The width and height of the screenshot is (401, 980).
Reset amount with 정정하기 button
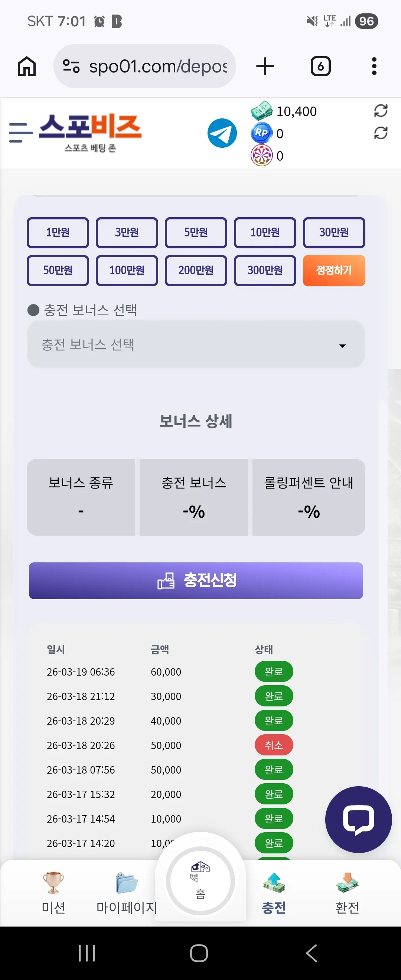point(334,271)
